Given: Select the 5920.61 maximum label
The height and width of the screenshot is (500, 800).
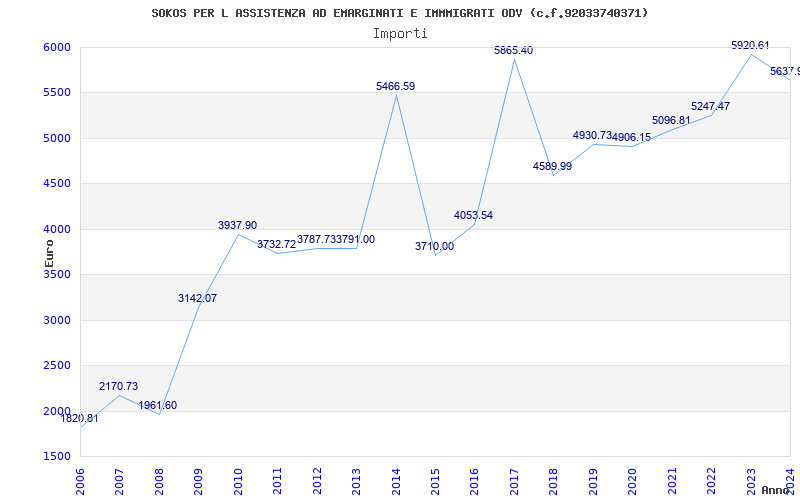Looking at the screenshot, I should (750, 45).
